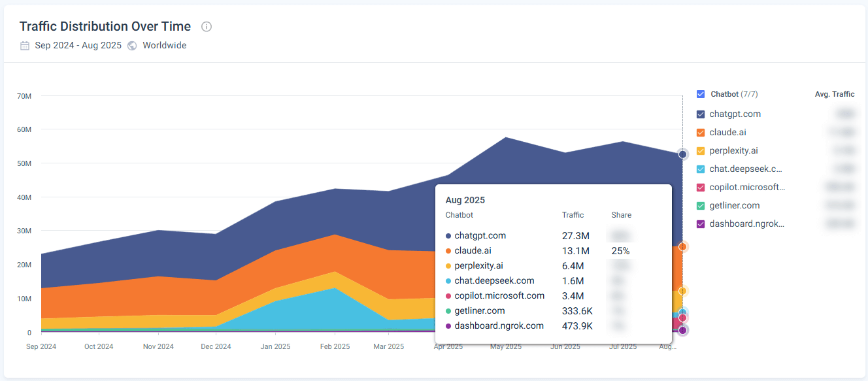Click 27.3M traffic value in tooltip
Image resolution: width=868 pixels, height=381 pixels.
pos(576,236)
